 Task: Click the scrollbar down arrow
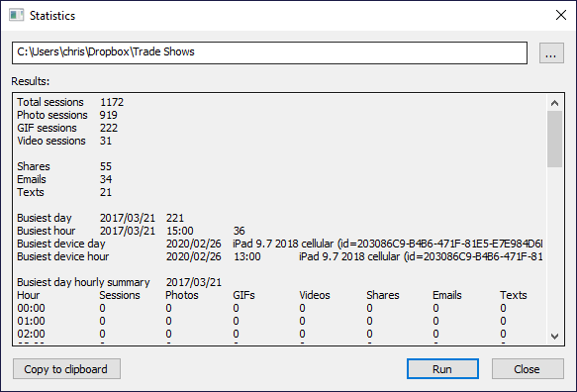(554, 336)
